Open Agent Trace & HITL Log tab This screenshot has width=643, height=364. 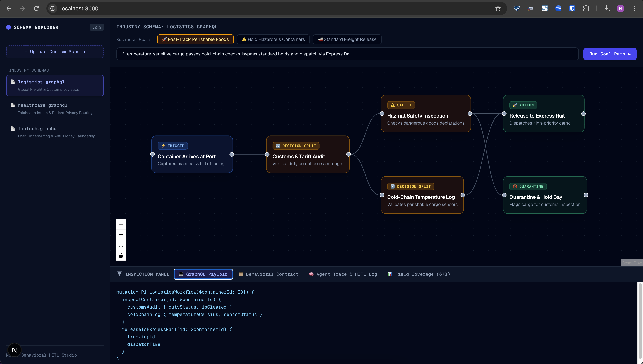[x=343, y=274]
